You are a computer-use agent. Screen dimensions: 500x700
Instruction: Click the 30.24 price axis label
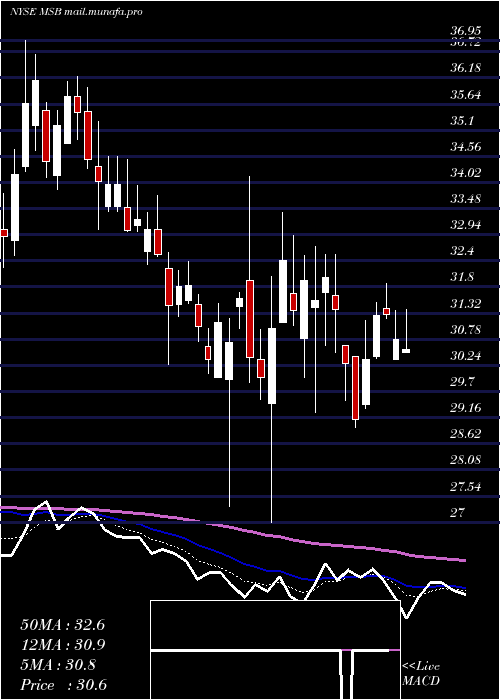tap(466, 356)
